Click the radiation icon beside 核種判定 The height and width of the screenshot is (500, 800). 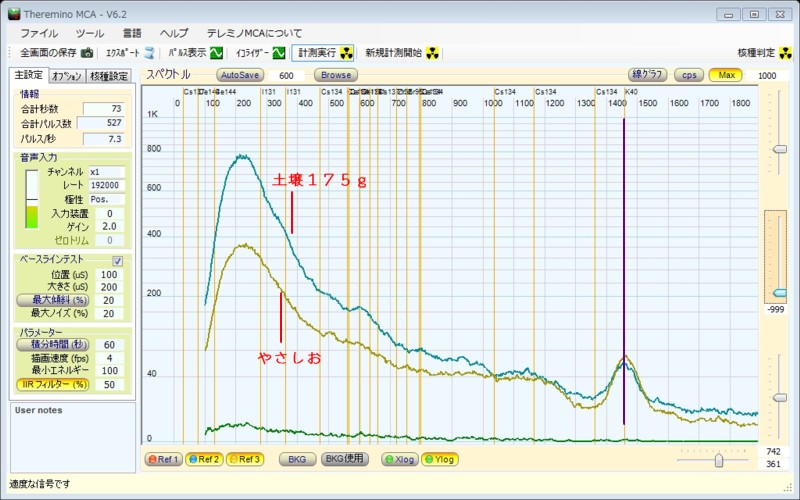click(x=786, y=53)
